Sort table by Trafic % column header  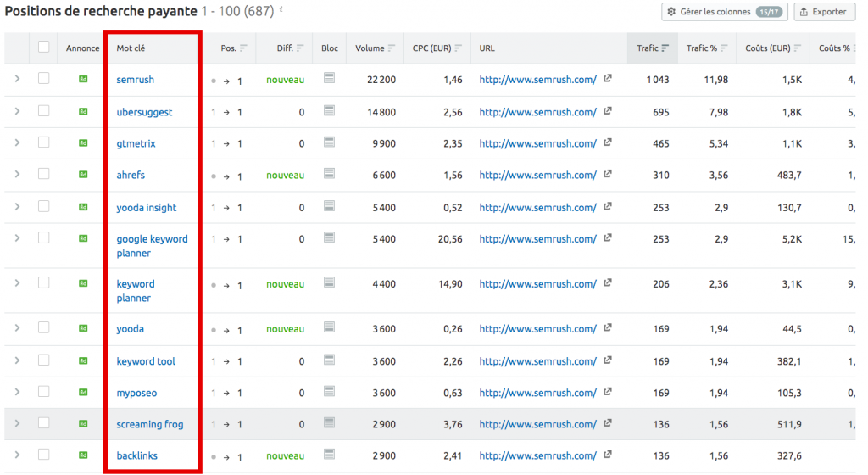[x=707, y=48]
